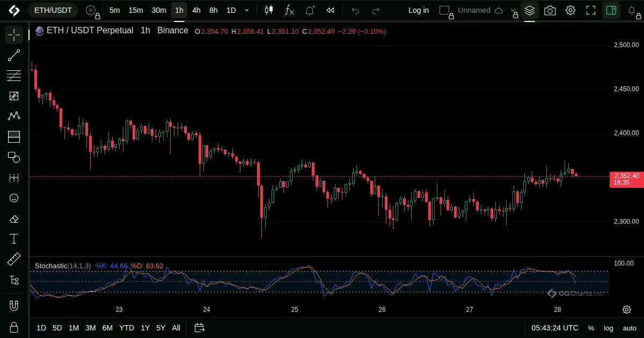
Task: Open the candlestick chart type selector
Action: [x=269, y=10]
